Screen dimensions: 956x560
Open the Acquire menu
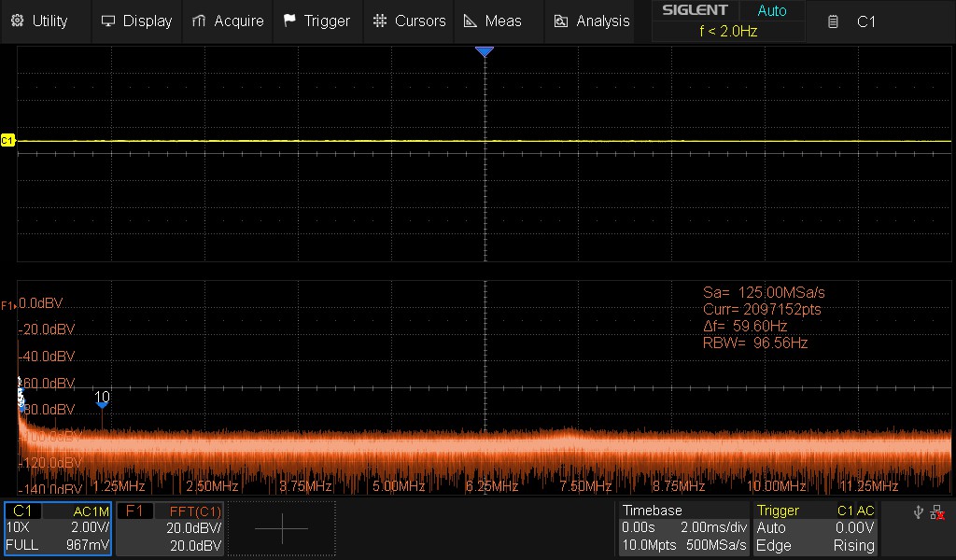(228, 21)
